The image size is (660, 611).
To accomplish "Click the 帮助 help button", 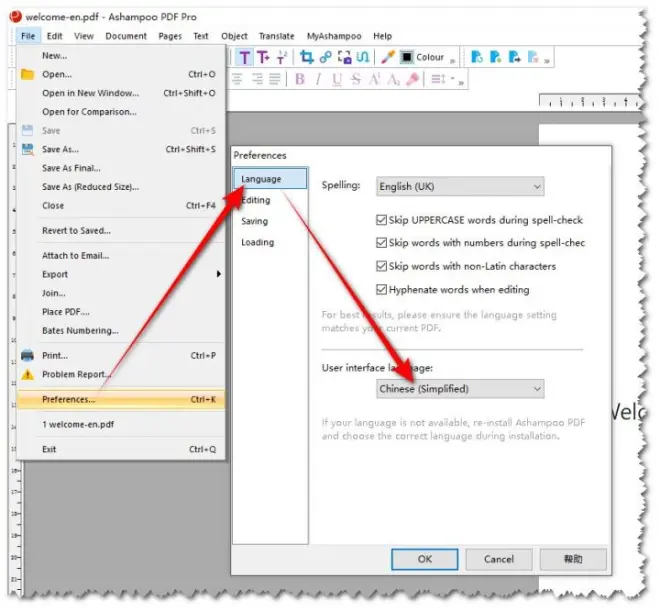I will 573,559.
